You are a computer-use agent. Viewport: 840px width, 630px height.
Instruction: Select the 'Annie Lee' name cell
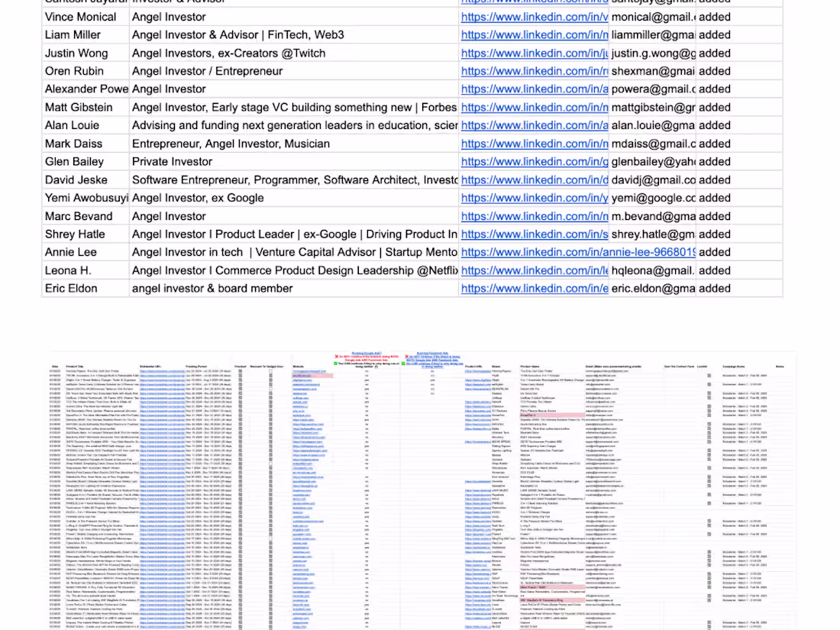[86, 252]
